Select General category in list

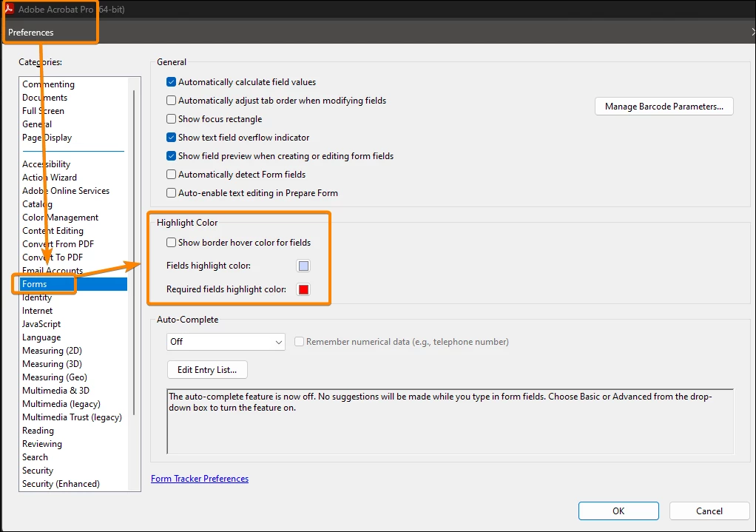tap(37, 124)
